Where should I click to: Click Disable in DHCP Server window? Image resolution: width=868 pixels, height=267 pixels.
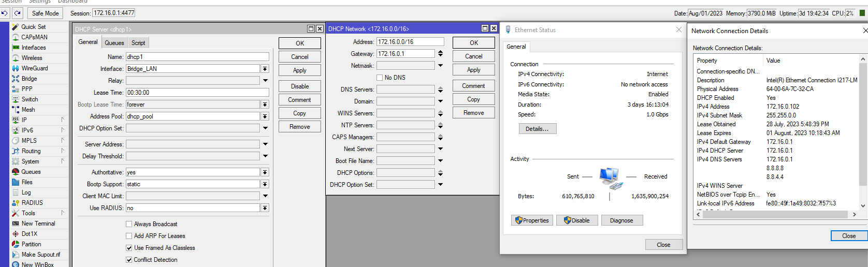tap(300, 86)
